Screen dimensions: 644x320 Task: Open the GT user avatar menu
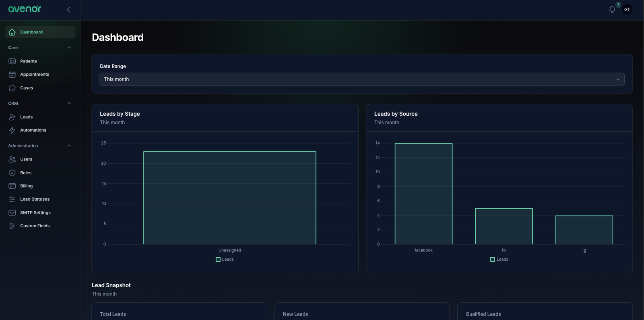click(627, 9)
